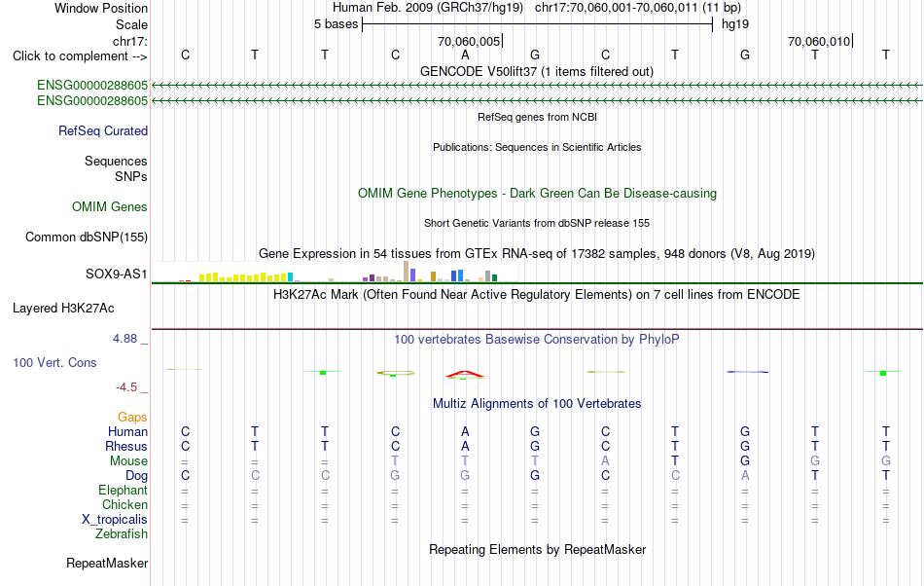Click the Window Position track label
The height and width of the screenshot is (586, 924).
click(x=101, y=8)
